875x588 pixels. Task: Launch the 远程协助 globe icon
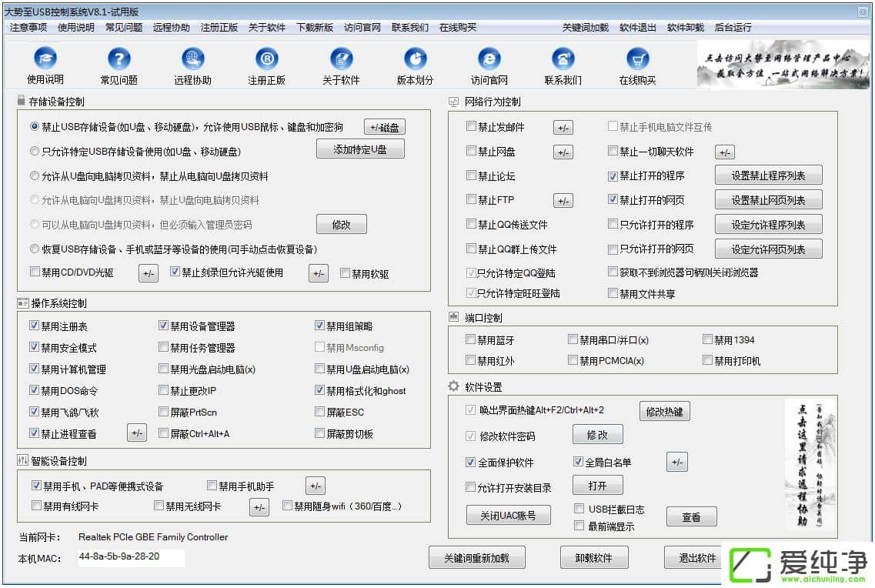tap(192, 58)
